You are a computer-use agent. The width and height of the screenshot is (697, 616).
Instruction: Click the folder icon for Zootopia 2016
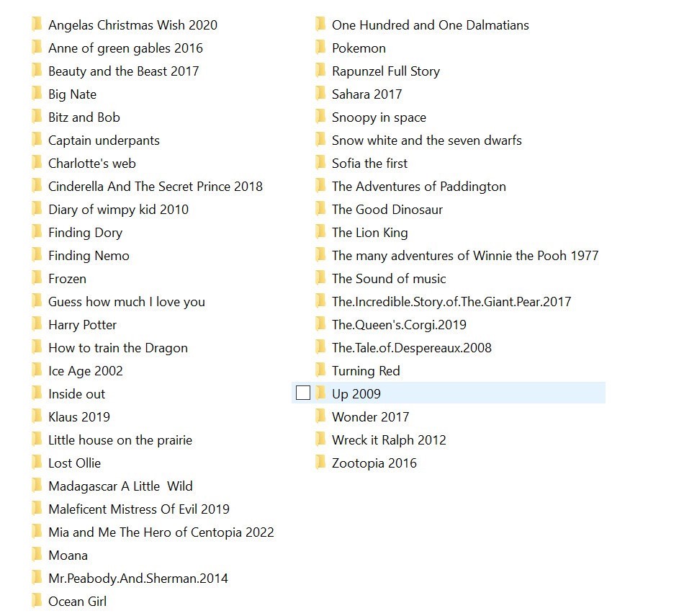320,463
